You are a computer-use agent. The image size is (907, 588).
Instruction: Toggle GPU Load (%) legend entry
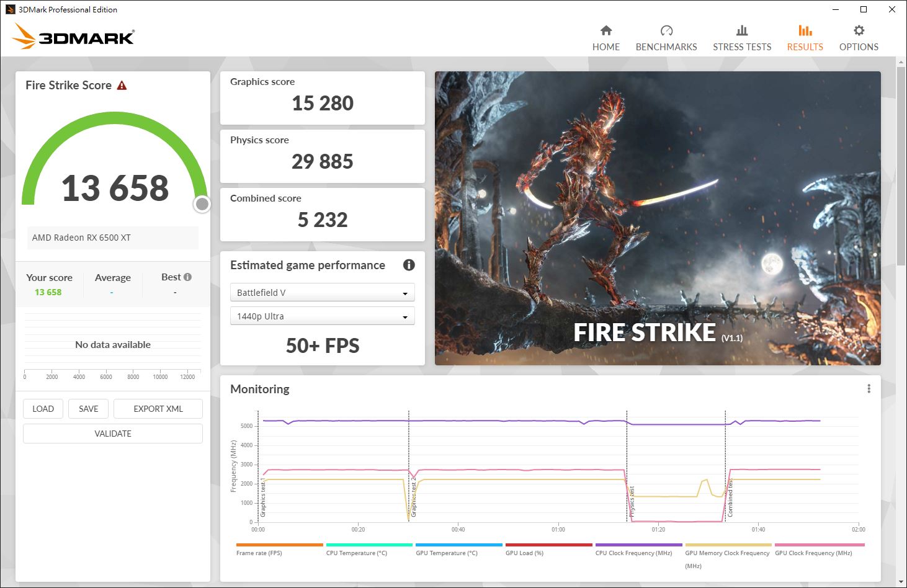point(548,550)
